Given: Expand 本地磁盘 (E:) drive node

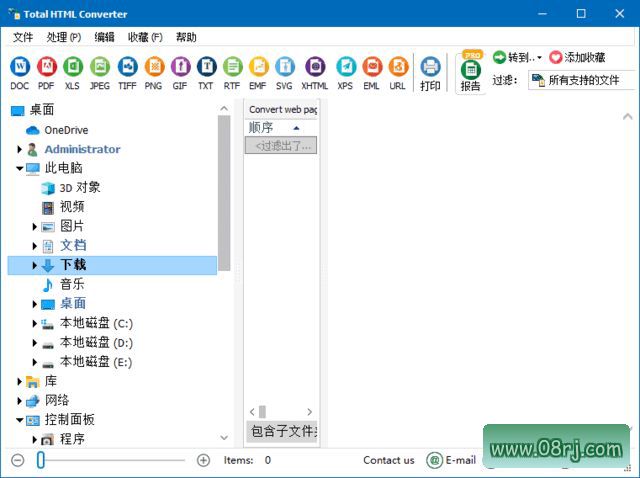Looking at the screenshot, I should click(x=35, y=362).
